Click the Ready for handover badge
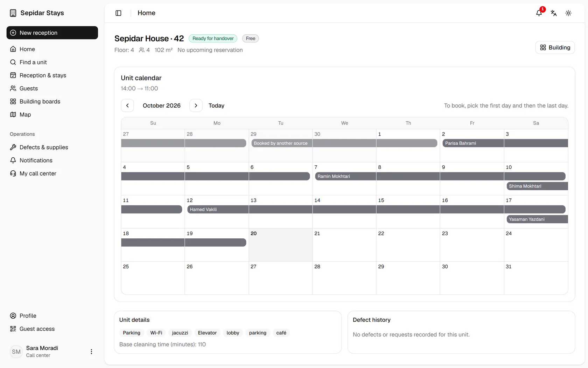This screenshot has width=588, height=368. [213, 39]
